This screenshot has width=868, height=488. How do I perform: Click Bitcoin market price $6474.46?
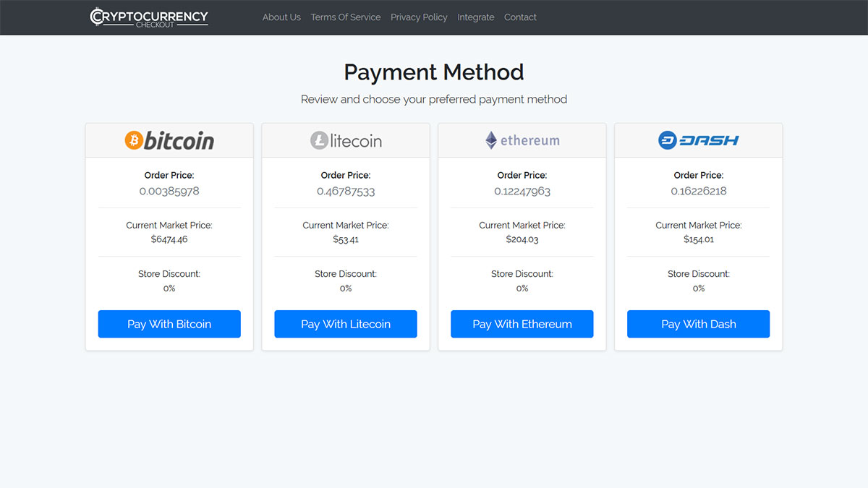[x=169, y=239]
